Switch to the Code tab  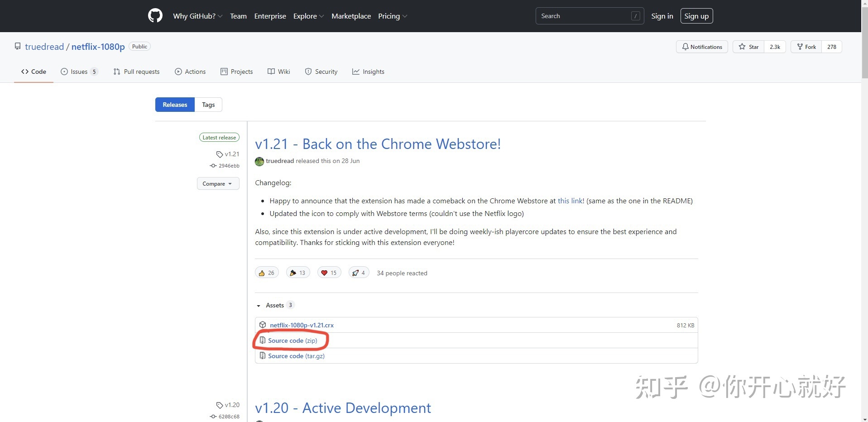pos(34,72)
